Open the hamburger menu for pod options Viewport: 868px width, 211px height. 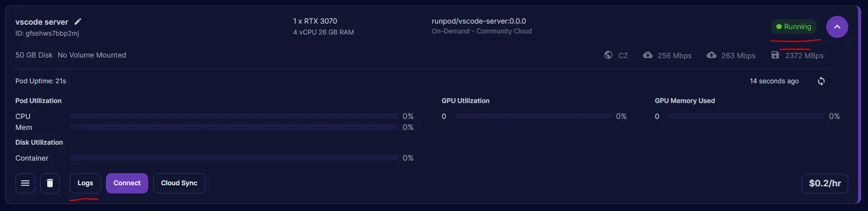25,183
